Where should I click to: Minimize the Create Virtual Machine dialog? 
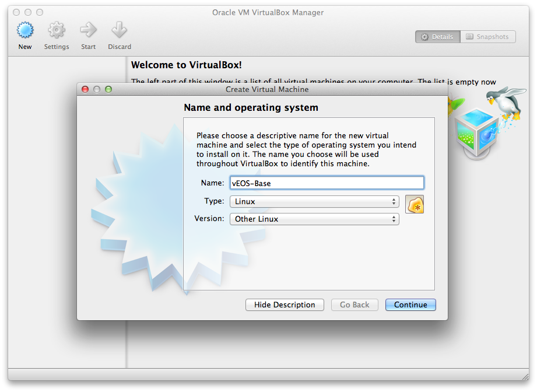point(97,89)
